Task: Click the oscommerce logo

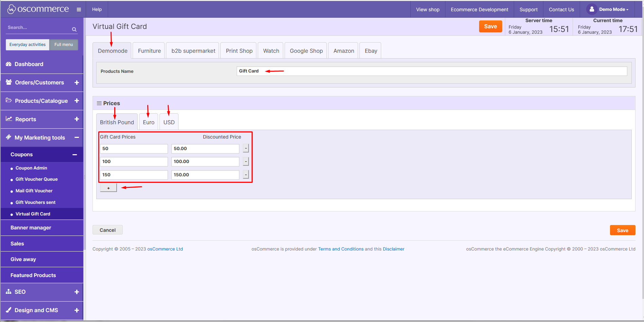Action: point(38,9)
